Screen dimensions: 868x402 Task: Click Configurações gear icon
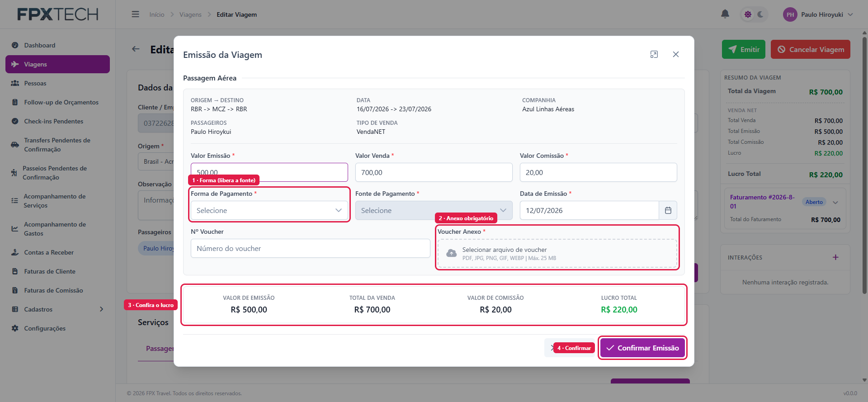[15, 328]
